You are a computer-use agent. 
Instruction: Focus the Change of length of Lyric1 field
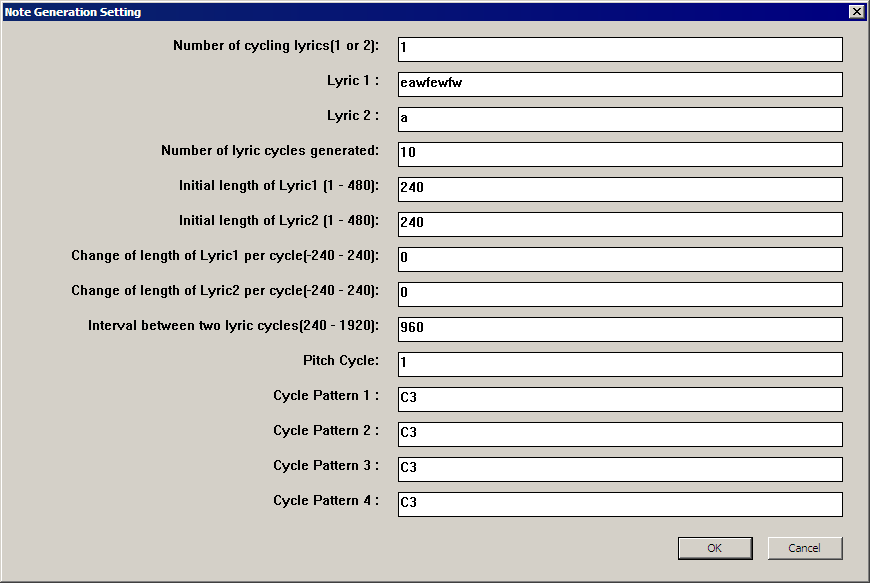click(620, 259)
